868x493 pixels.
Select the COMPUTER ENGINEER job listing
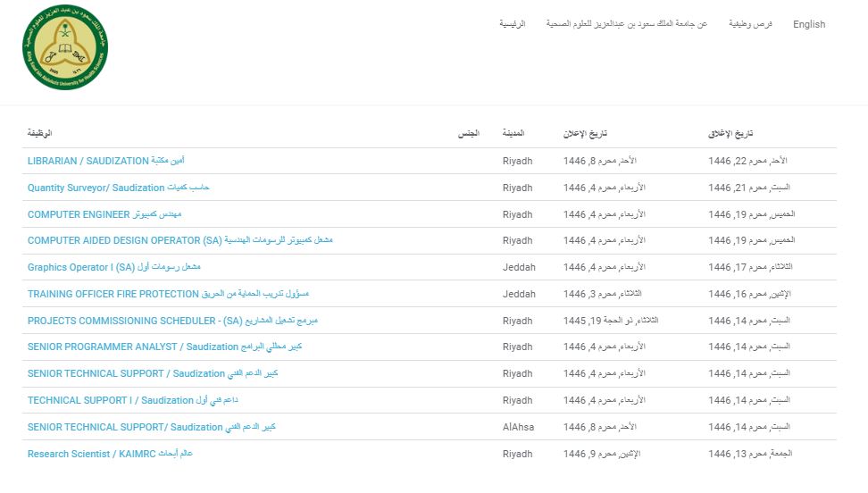(x=104, y=214)
